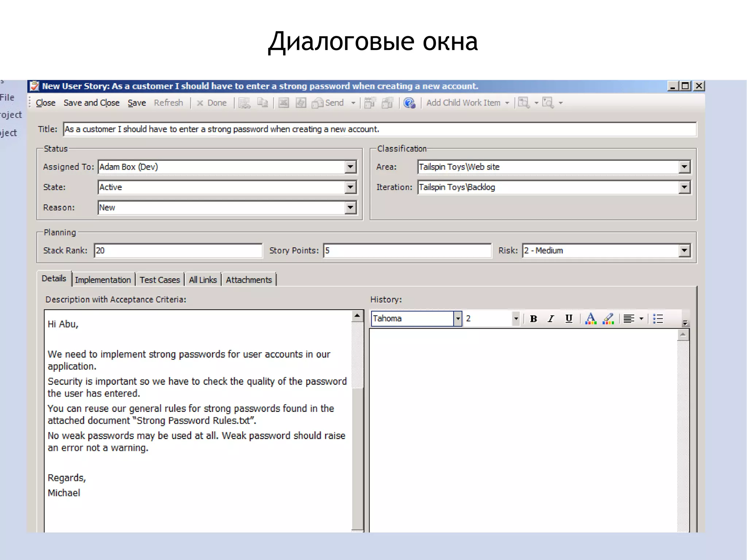Screen dimensions: 747x560
Task: Switch to the Test Cases tab
Action: [x=160, y=280]
